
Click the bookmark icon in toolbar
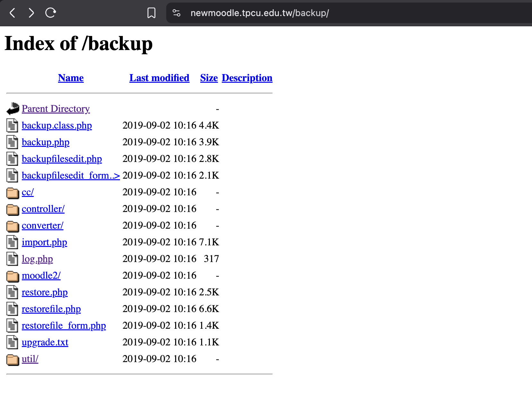[x=151, y=13]
